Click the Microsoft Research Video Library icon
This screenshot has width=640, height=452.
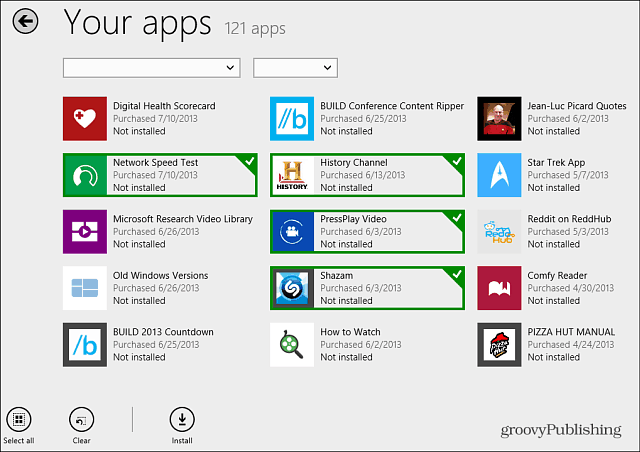pos(85,232)
